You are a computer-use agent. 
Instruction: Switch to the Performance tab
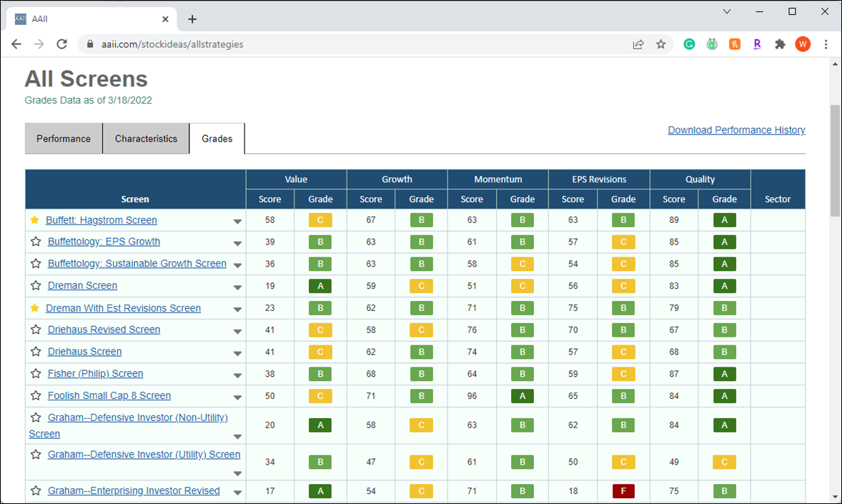pos(64,139)
